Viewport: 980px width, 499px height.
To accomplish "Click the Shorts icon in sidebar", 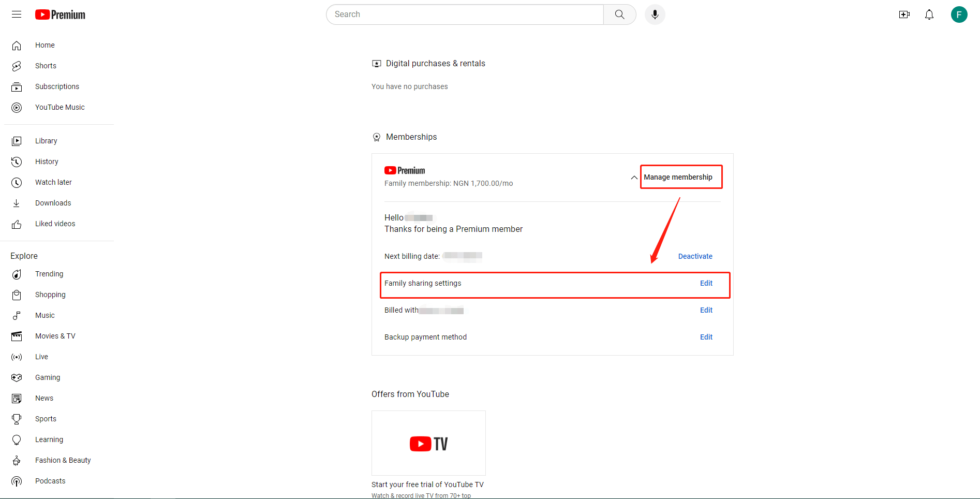I will click(x=17, y=66).
